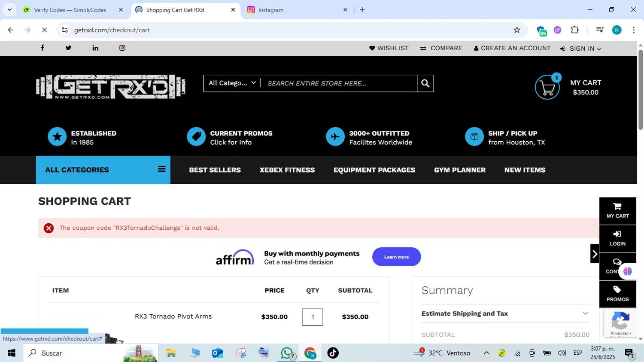644x362 pixels.
Task: Click the Windows search box Buscar
Action: (90, 353)
